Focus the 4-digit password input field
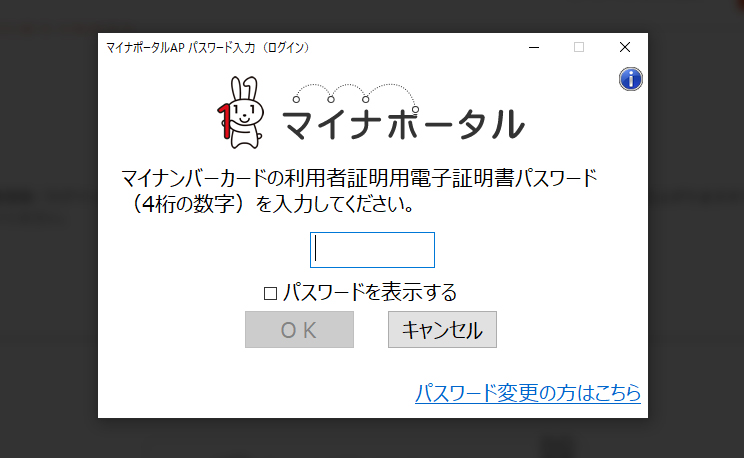 tap(372, 250)
